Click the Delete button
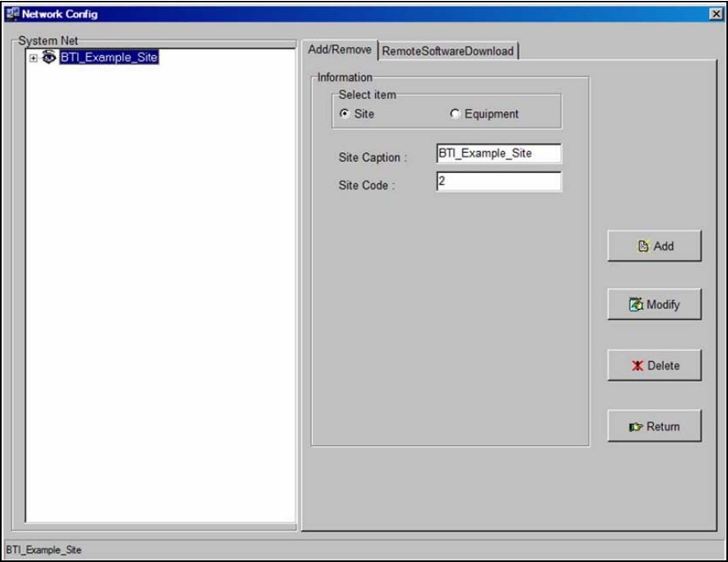 pyautogui.click(x=654, y=366)
